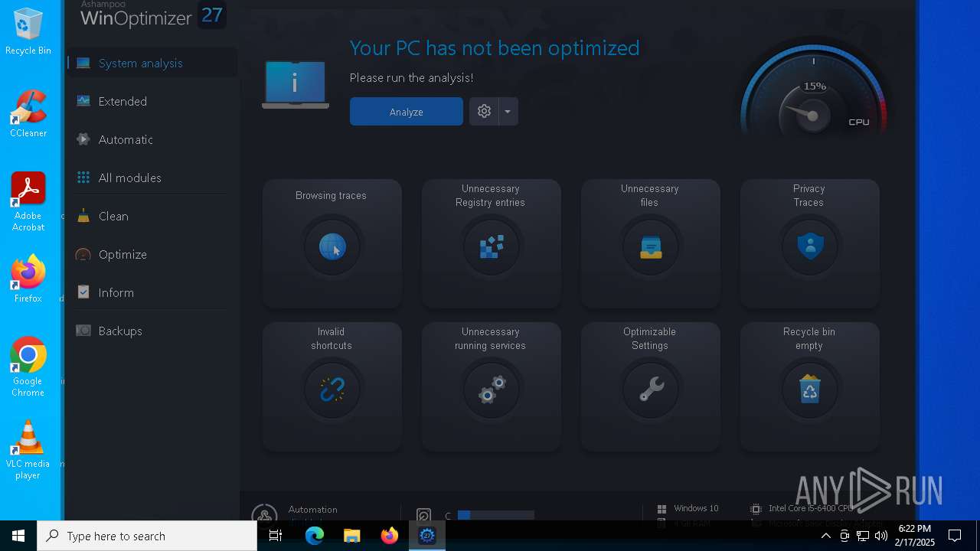Select the Adobe Acrobat desktop shortcut
The height and width of the screenshot is (551, 980).
tap(28, 203)
